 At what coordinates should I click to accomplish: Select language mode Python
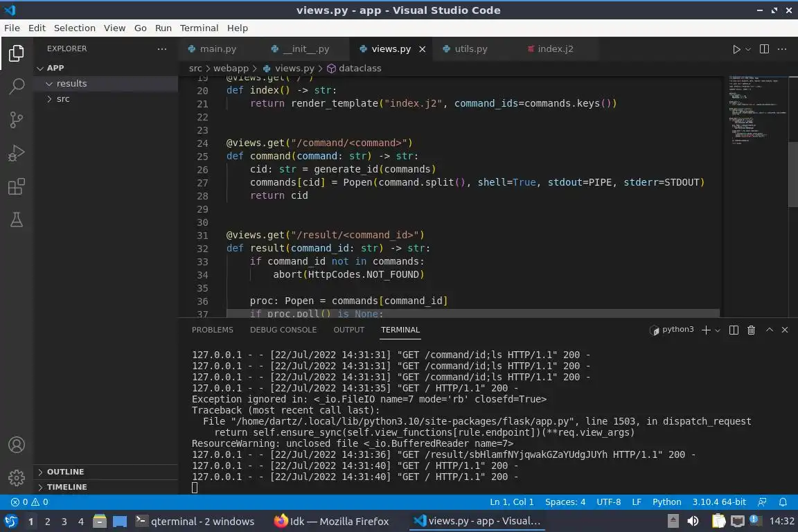coord(666,502)
